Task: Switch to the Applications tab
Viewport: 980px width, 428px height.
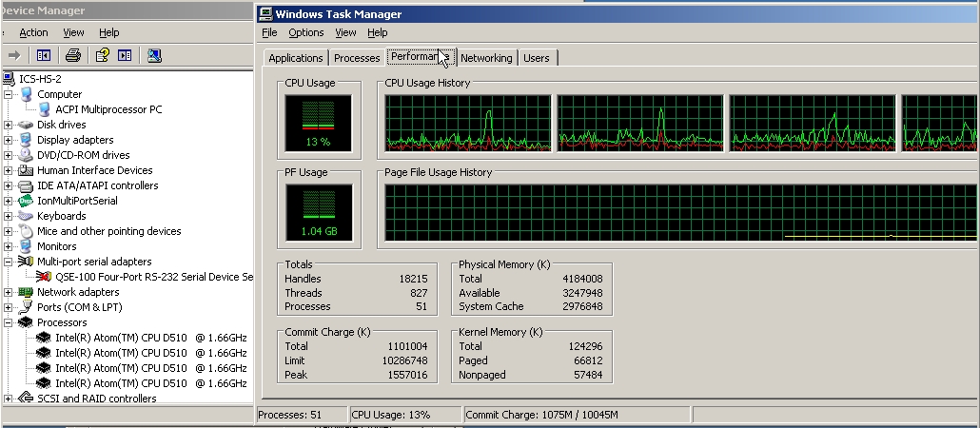Action: (296, 58)
